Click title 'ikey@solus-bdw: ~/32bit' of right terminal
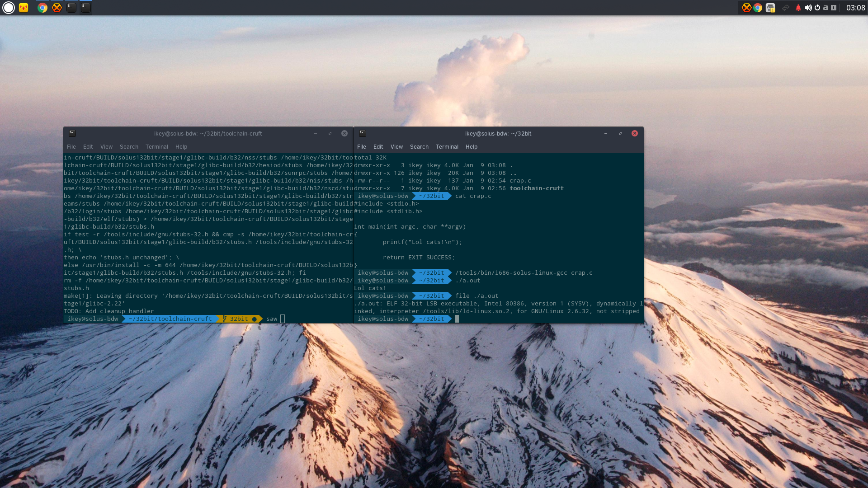Screen dimensions: 868x488 click(x=498, y=134)
